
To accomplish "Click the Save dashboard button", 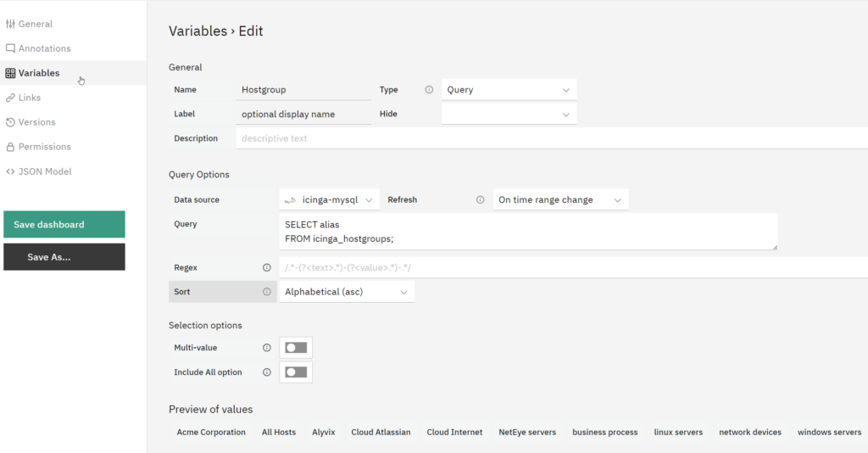I will point(64,224).
